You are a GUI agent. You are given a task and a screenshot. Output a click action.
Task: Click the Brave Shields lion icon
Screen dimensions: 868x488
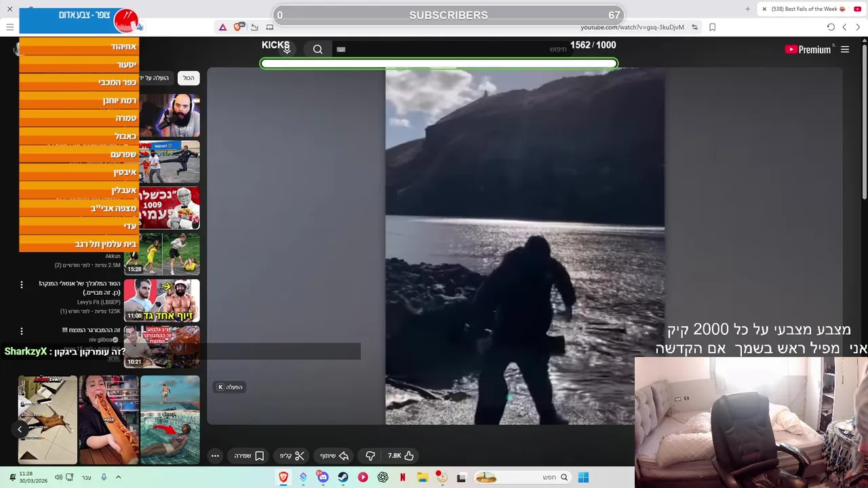click(238, 27)
